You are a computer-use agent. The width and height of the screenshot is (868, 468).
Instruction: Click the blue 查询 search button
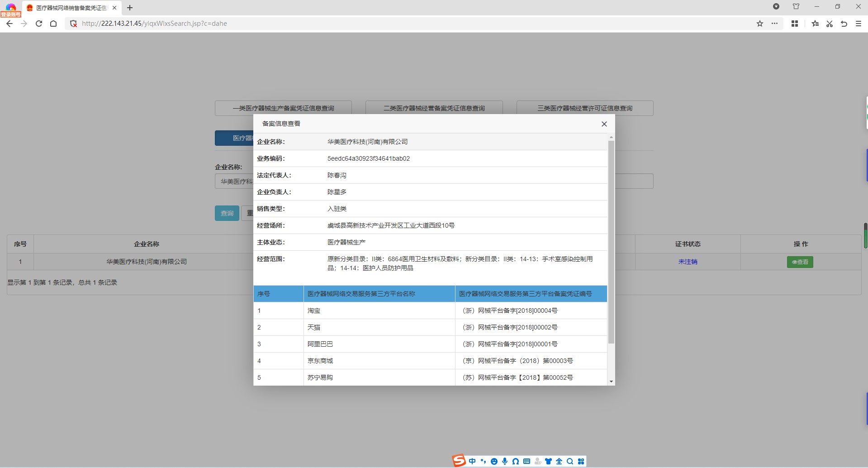pyautogui.click(x=227, y=213)
